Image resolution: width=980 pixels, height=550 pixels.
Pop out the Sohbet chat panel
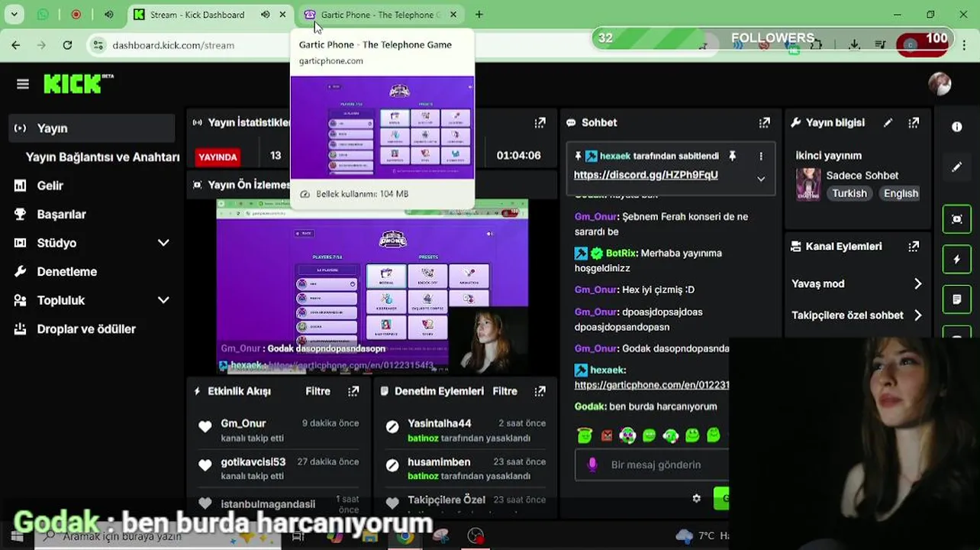pos(765,122)
